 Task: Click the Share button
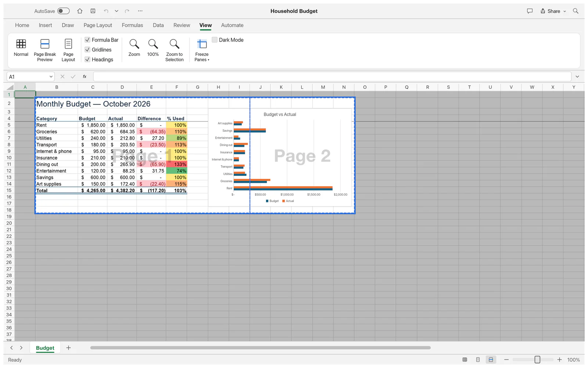[x=553, y=11]
